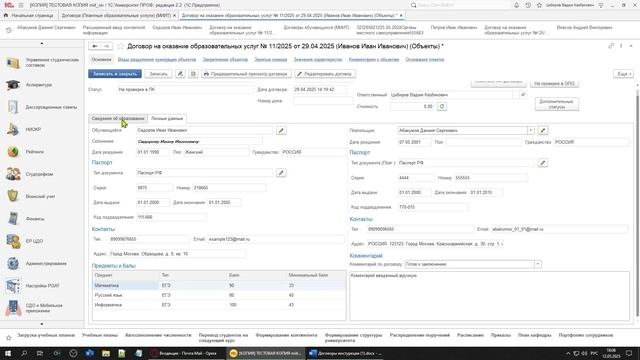Open the Администрирование section icon
The height and width of the screenshot is (360, 640).
coord(13,264)
